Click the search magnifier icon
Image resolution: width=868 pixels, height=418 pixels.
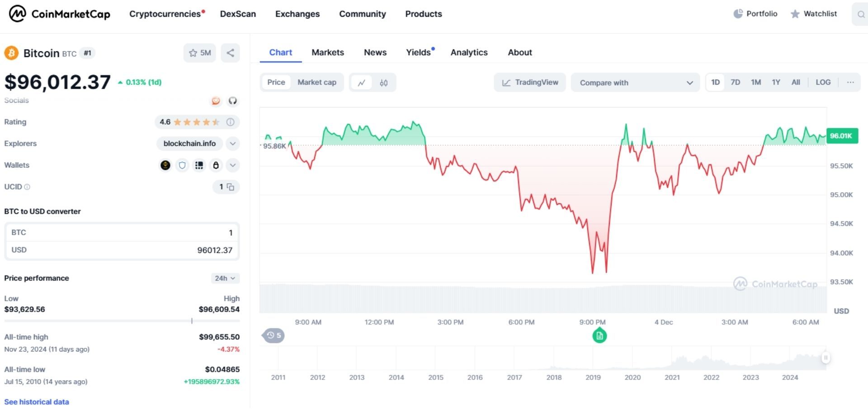click(860, 14)
